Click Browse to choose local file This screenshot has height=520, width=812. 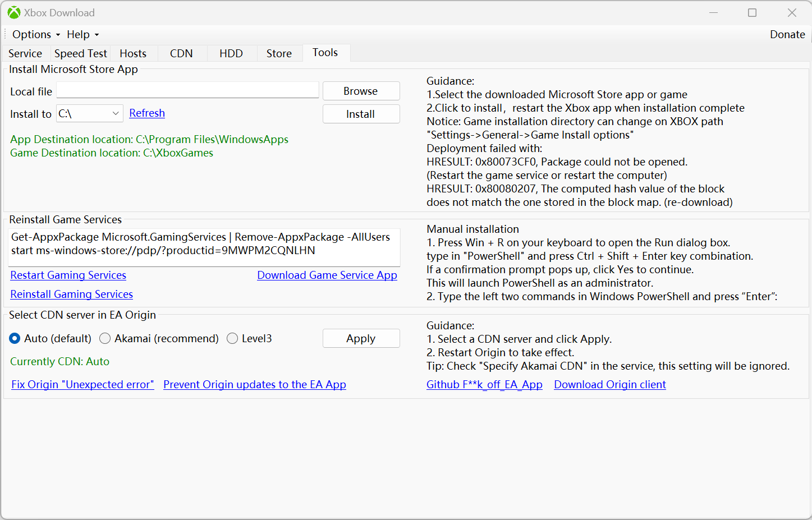tap(361, 91)
